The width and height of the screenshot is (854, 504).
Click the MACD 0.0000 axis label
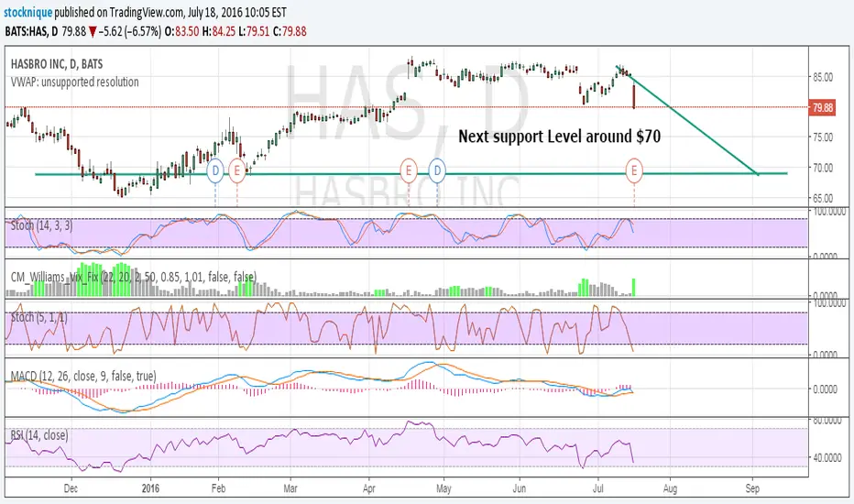(x=825, y=389)
